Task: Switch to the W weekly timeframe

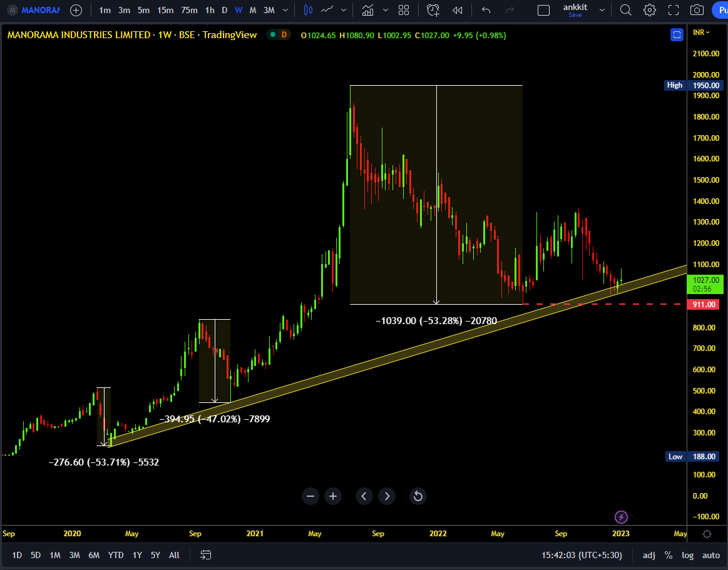Action: coord(238,10)
